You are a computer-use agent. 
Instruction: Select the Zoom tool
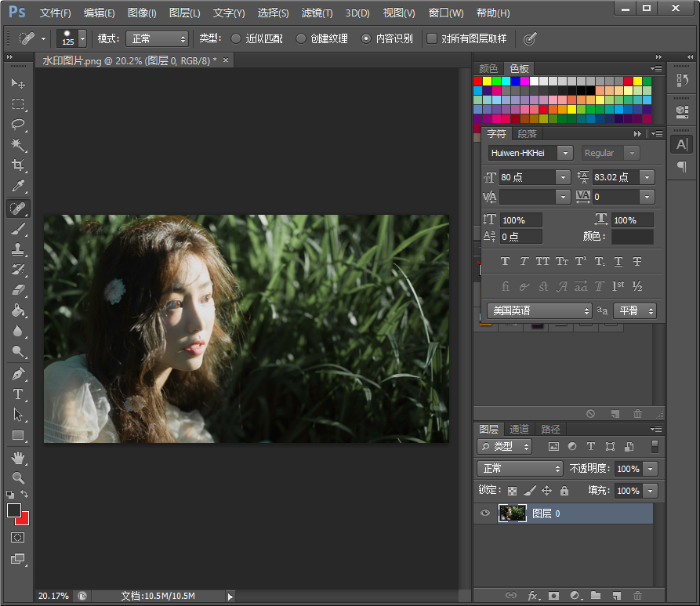[18, 477]
